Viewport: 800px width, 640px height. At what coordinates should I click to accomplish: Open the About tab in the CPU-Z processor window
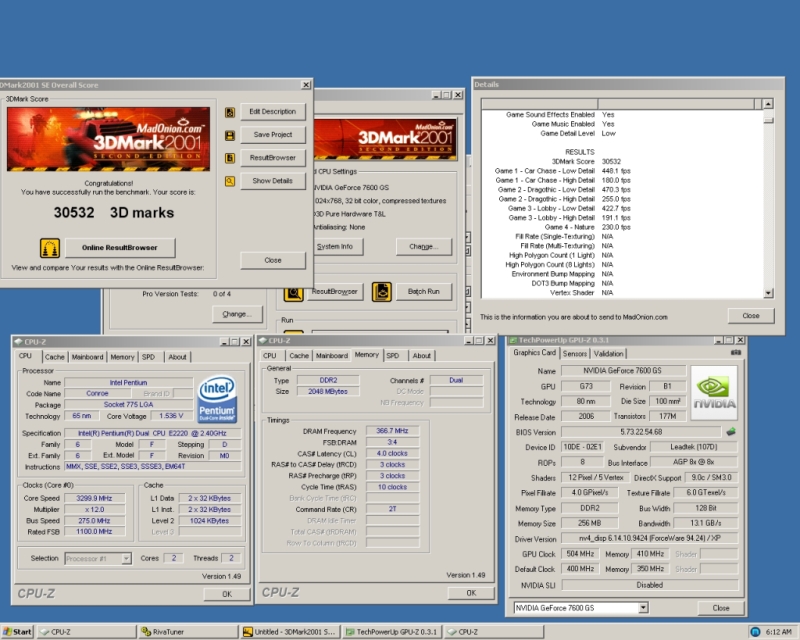tap(178, 357)
